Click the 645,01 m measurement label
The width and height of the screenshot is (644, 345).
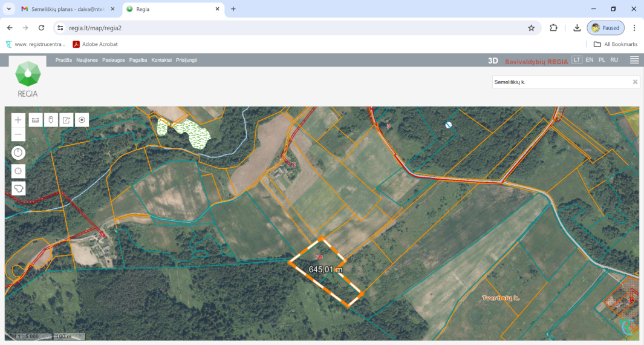[x=326, y=270]
